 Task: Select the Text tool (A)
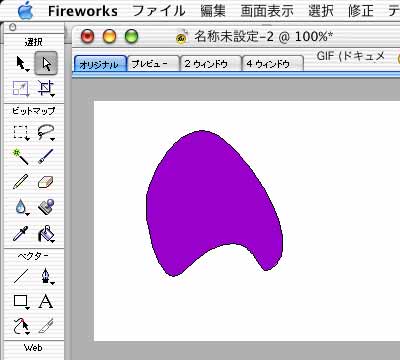(x=46, y=301)
